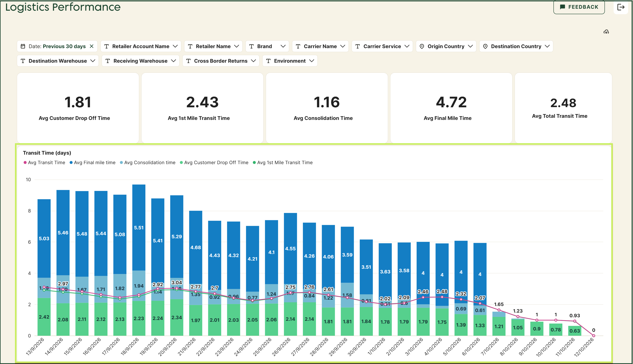
Task: Open Origin Country filter dropdown
Action: (x=446, y=46)
